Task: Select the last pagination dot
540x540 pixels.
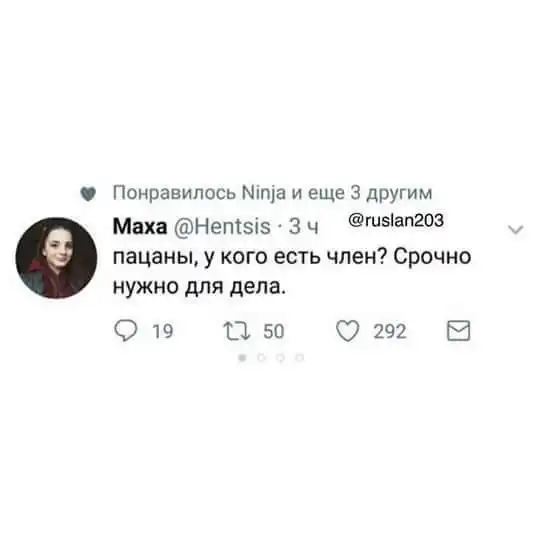Action: (x=300, y=358)
